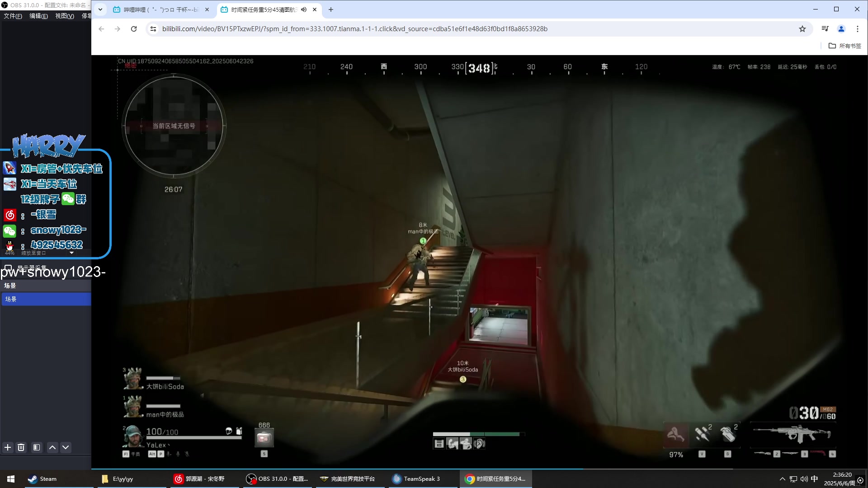Screen dimensions: 868x488
Task: Close the 哔哩哔哩 干杯 browser tab
Action: pyautogui.click(x=207, y=9)
